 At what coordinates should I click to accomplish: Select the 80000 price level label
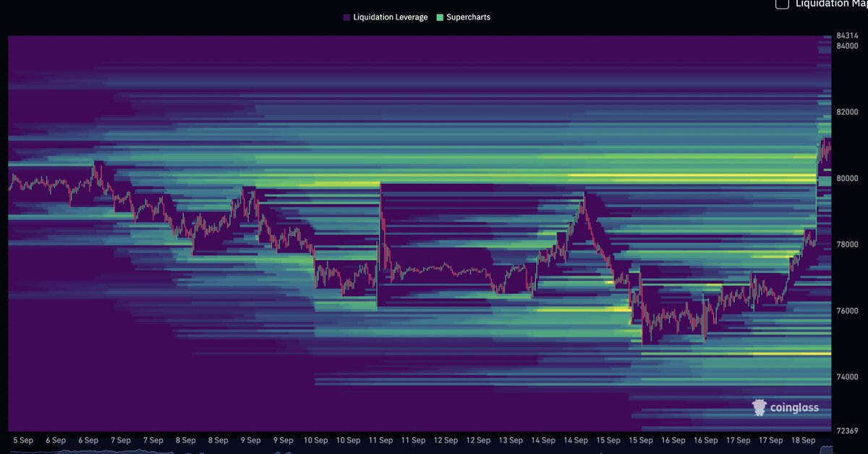click(x=847, y=178)
